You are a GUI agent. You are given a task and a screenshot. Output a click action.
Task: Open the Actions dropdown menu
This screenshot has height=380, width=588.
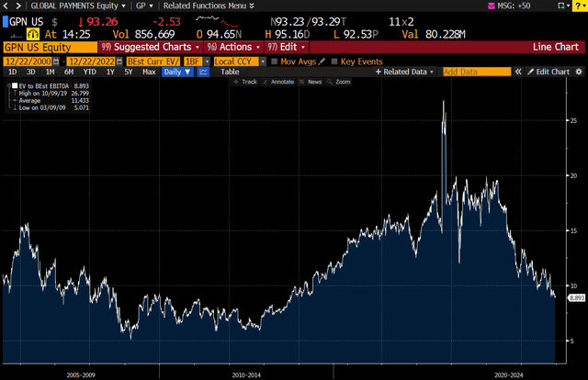coord(233,47)
